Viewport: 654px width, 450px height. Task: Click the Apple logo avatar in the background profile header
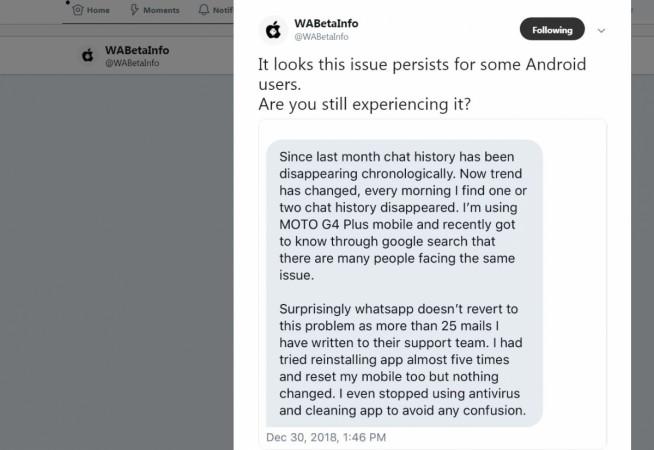(88, 55)
